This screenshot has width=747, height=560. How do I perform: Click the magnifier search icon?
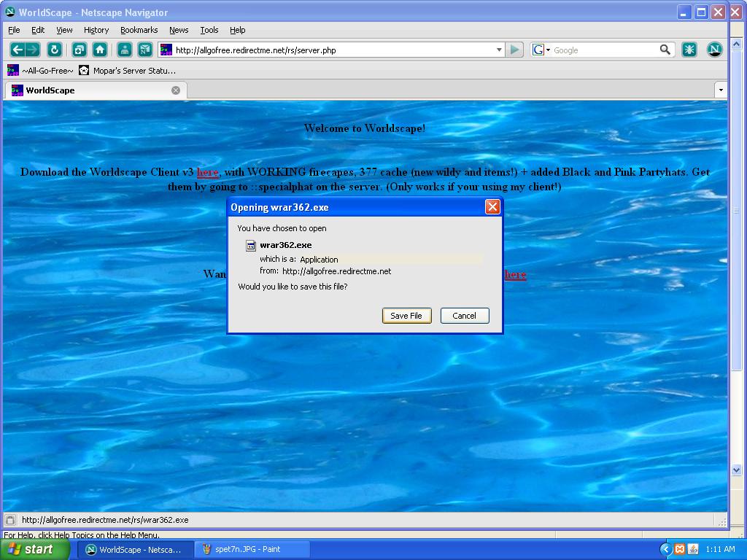(x=665, y=50)
